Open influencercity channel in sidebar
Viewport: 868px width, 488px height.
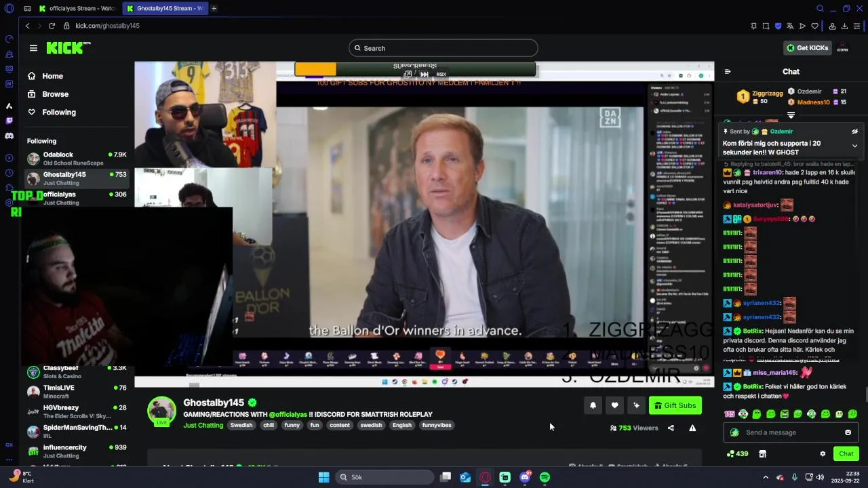tap(77, 451)
